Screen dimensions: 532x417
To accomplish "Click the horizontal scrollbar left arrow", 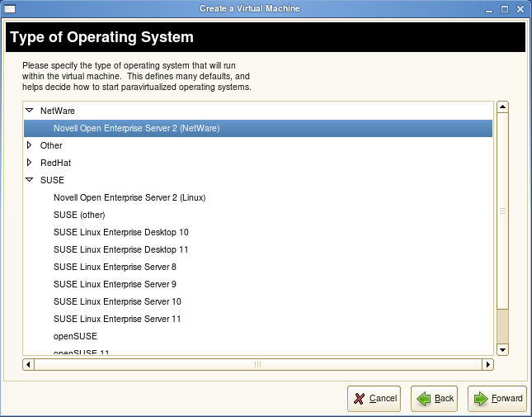I will [x=28, y=364].
